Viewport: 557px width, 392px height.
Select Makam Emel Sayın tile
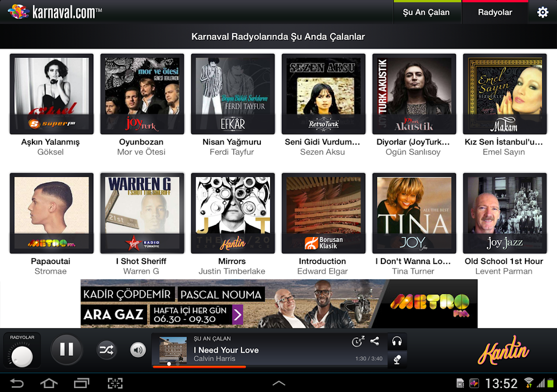[x=505, y=94]
